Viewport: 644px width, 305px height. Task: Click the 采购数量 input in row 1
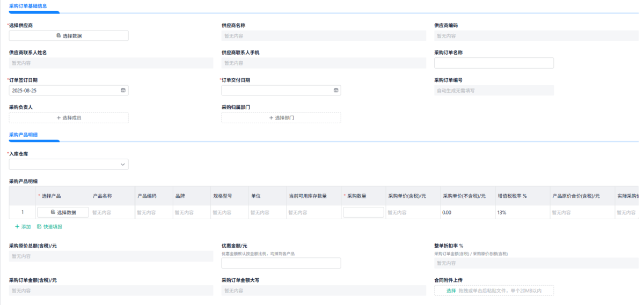tap(363, 212)
